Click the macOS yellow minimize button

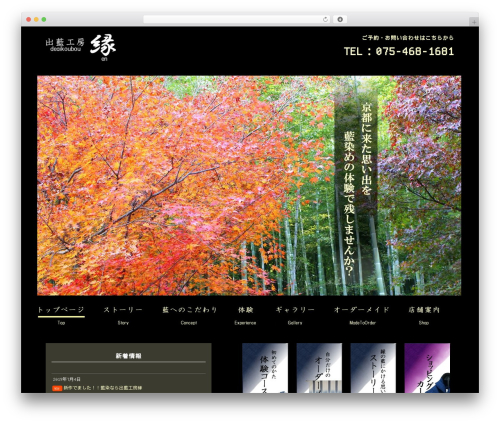36,19
